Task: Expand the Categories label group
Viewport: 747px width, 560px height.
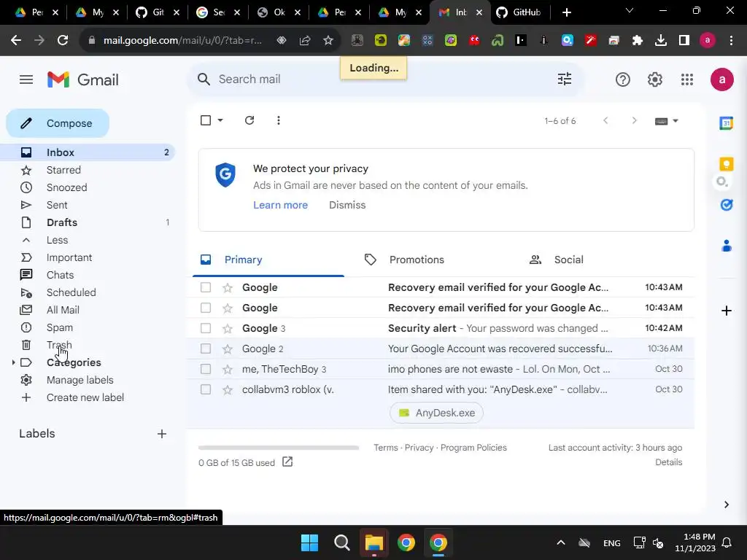Action: 13,363
